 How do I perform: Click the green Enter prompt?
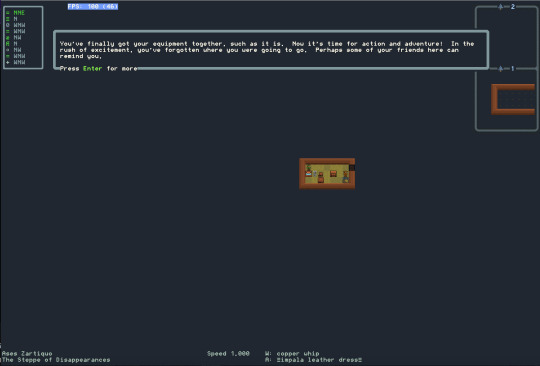(x=92, y=69)
